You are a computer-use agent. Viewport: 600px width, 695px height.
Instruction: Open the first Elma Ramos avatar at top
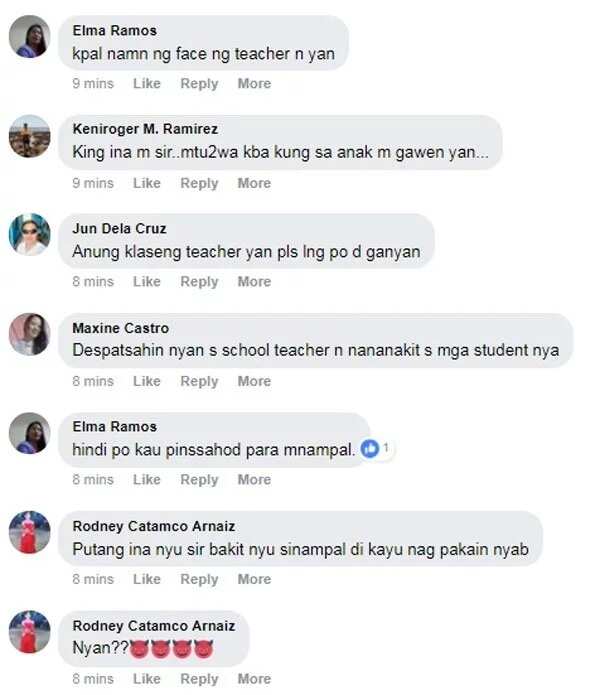tap(30, 37)
